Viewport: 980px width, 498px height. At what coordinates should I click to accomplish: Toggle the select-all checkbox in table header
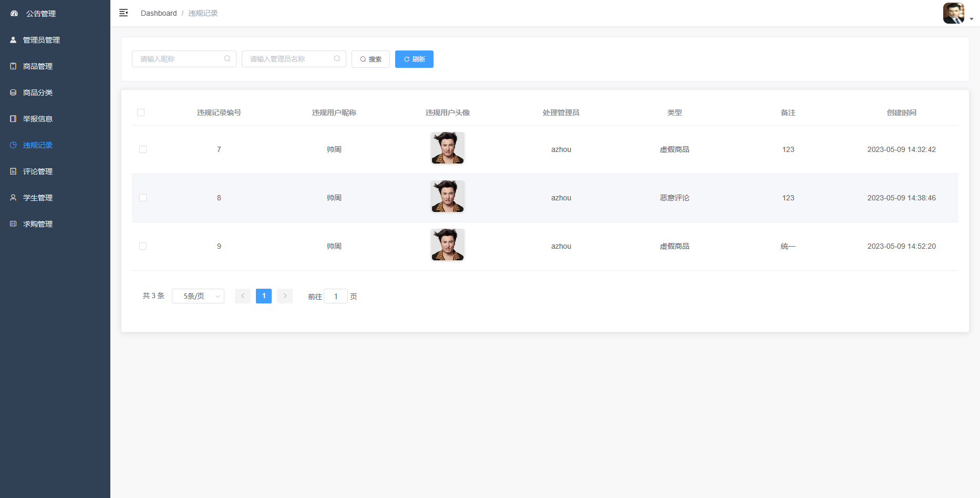coord(141,113)
